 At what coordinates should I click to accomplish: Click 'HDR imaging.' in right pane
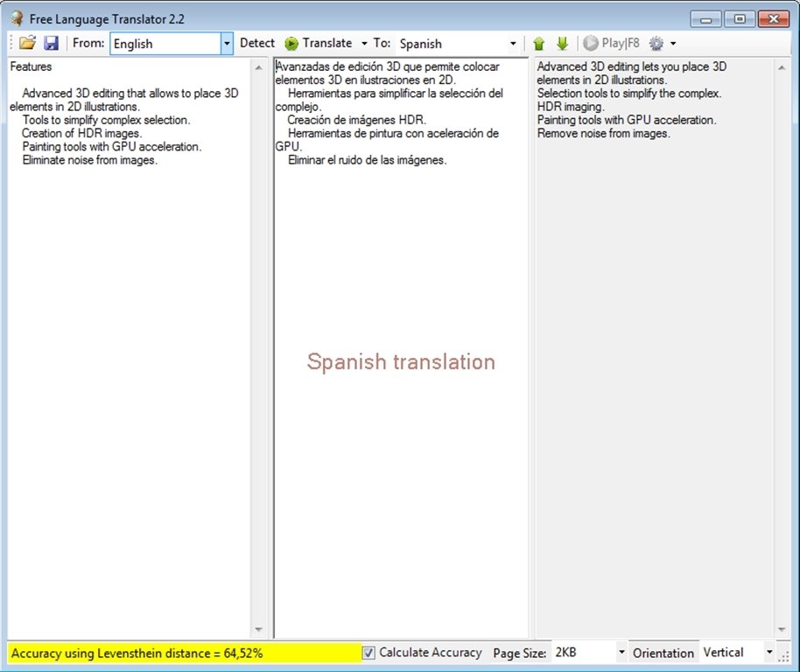tap(571, 107)
